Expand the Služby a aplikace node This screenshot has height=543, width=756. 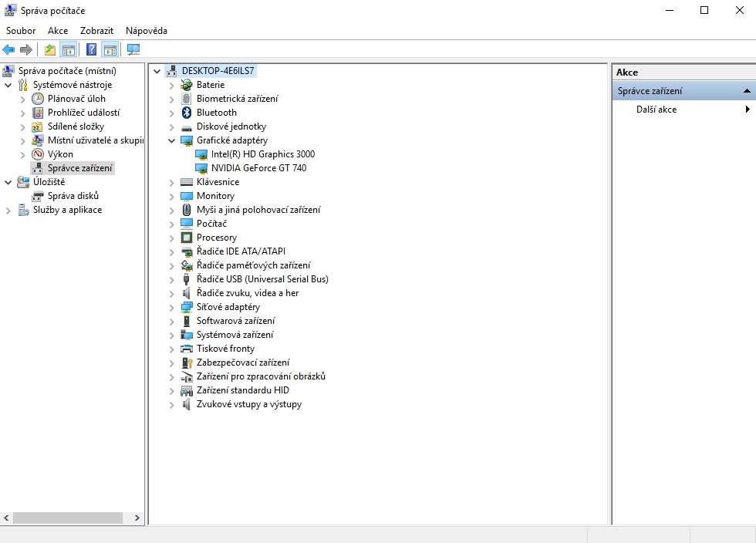[8, 210]
